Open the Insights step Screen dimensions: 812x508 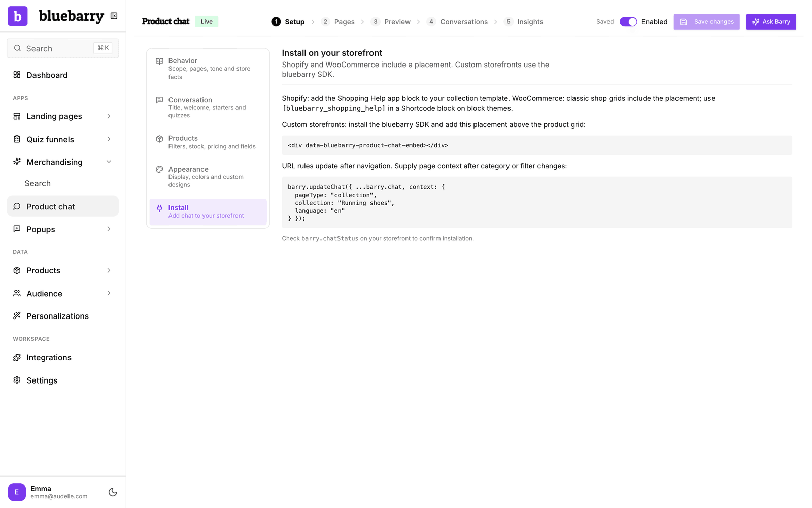523,22
